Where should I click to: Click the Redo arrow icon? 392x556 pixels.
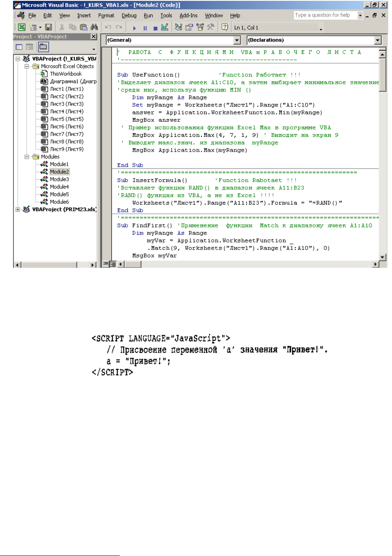coord(119,27)
